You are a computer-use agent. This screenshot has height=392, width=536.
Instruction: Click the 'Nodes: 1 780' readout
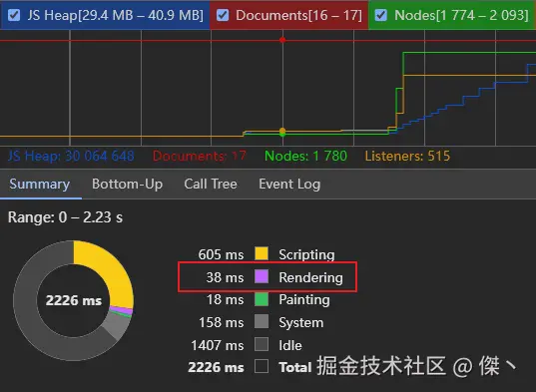tap(306, 156)
